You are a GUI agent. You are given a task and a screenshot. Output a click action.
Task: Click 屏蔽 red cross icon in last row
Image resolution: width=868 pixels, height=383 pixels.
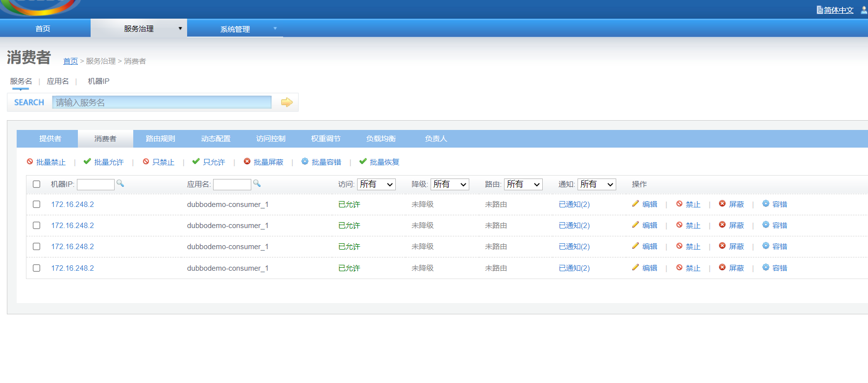[722, 267]
